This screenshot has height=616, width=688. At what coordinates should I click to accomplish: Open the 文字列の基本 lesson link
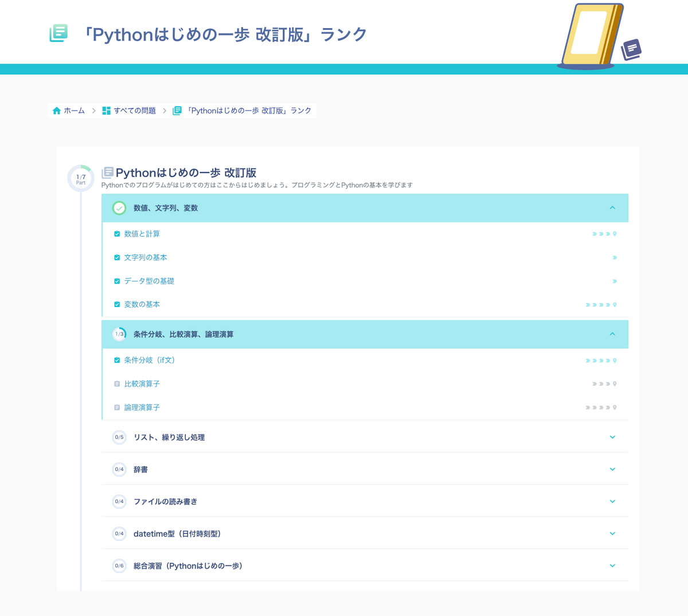pos(146,258)
